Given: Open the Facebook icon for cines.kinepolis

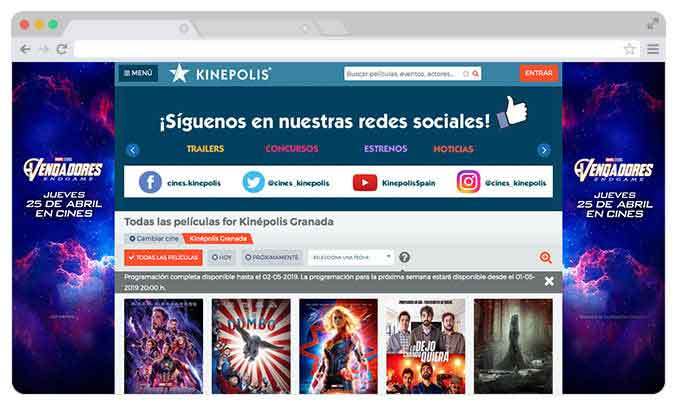Looking at the screenshot, I should [x=150, y=182].
